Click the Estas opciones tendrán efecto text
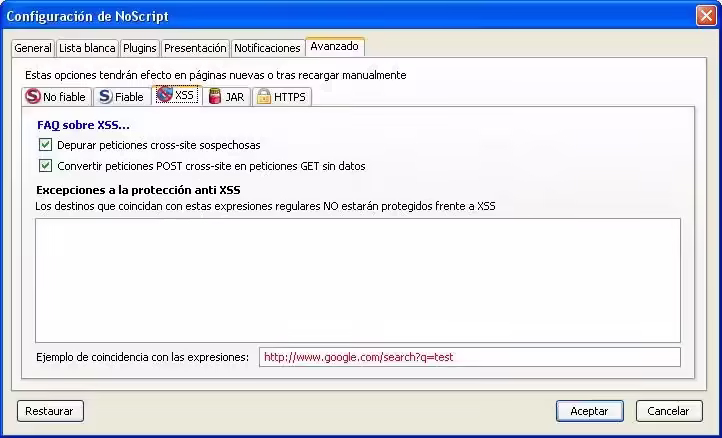 coord(215,75)
